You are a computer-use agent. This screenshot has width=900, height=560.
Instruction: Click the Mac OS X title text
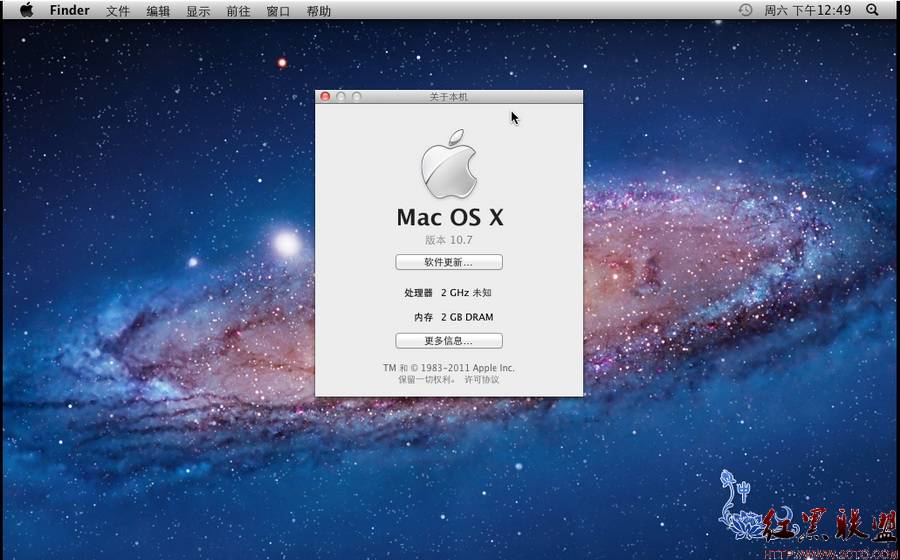pos(449,217)
